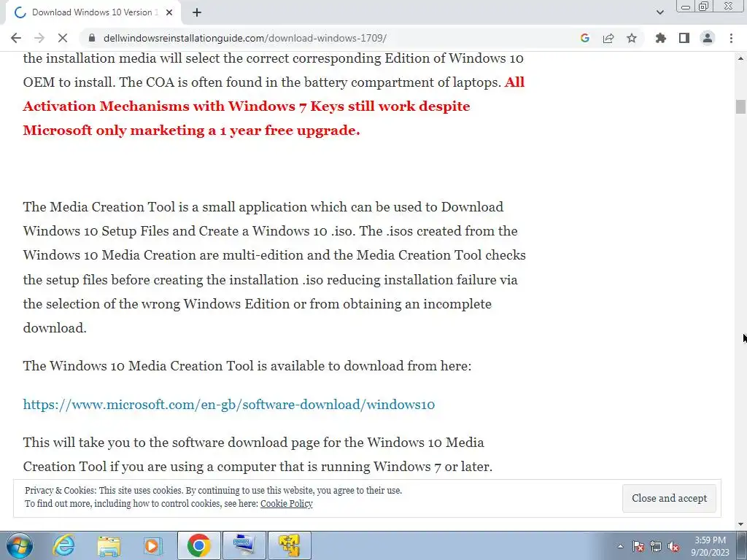Open the microsoft.com software-download link
The width and height of the screenshot is (747, 560).
click(x=228, y=404)
